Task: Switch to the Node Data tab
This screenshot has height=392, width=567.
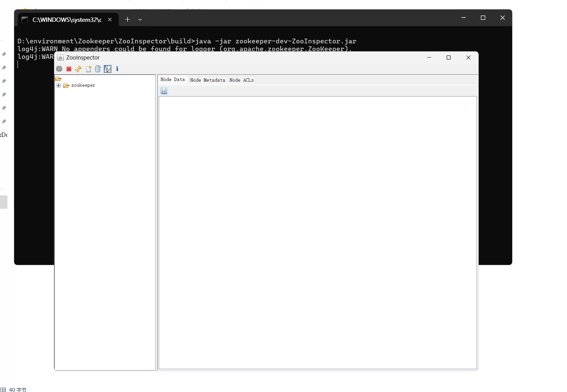Action: [x=173, y=80]
